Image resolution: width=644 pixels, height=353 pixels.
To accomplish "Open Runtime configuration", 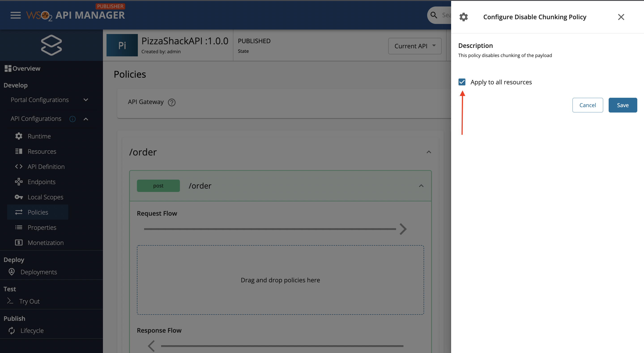I will (39, 136).
